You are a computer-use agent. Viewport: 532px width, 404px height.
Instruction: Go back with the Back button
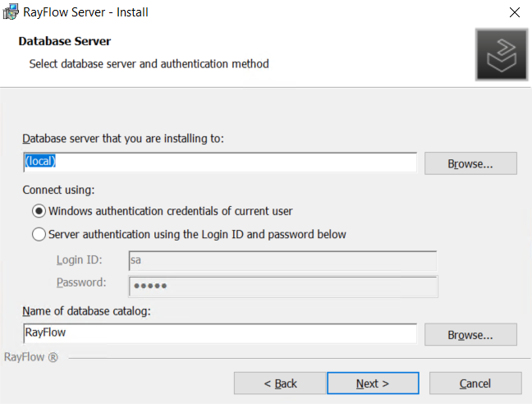[x=280, y=383]
